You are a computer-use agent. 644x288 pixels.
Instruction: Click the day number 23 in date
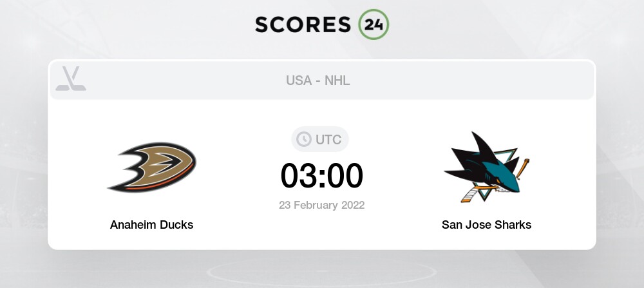pyautogui.click(x=285, y=206)
